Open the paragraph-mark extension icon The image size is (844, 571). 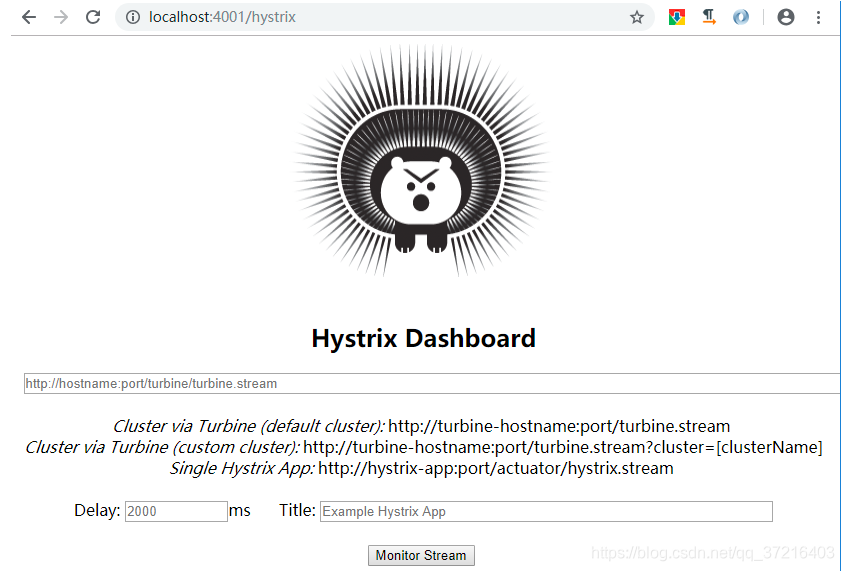coord(709,17)
